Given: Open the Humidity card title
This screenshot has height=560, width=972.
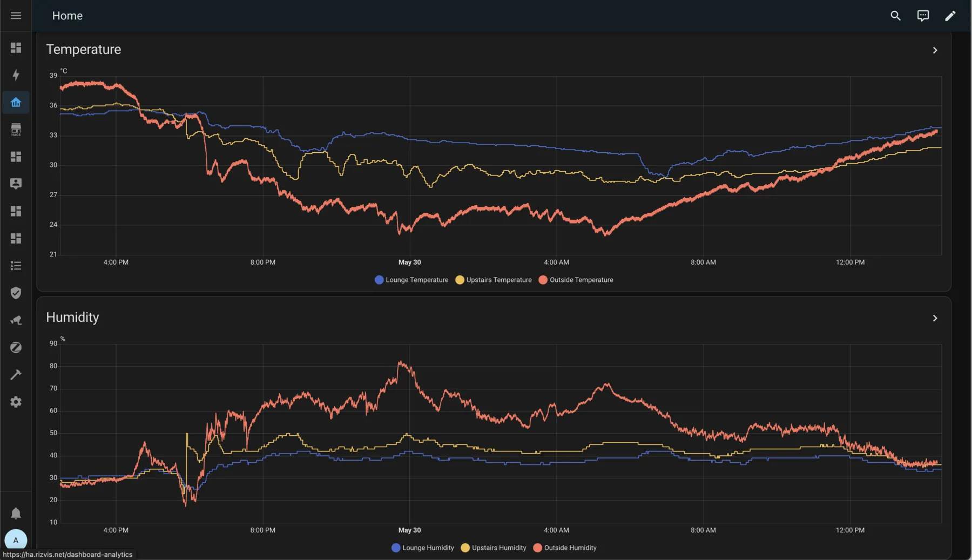Looking at the screenshot, I should (72, 318).
